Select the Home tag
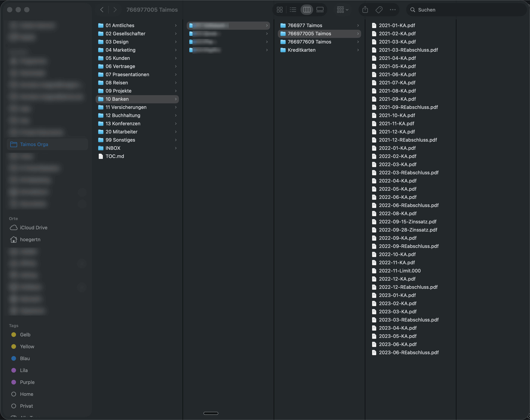The image size is (530, 420). [47, 394]
